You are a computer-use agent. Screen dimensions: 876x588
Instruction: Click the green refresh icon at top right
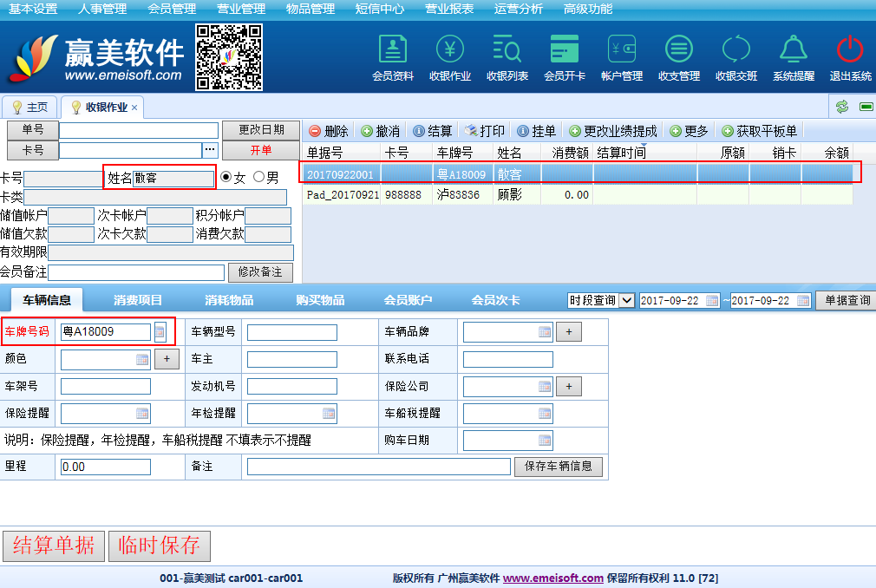(x=841, y=107)
